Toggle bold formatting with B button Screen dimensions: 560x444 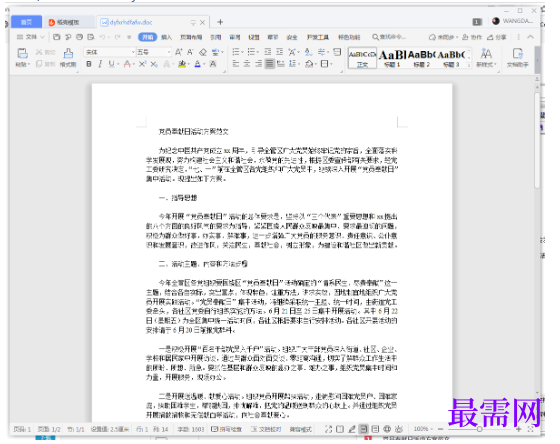tap(89, 64)
